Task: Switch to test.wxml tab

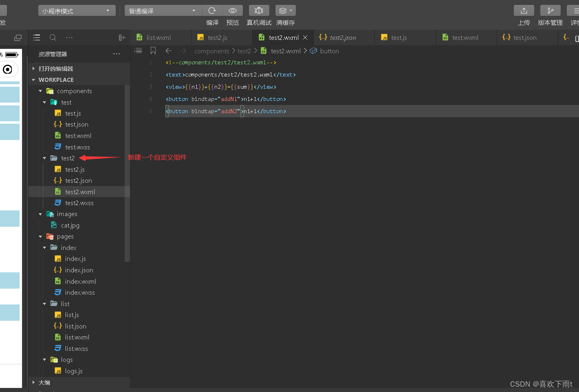Action: point(467,37)
